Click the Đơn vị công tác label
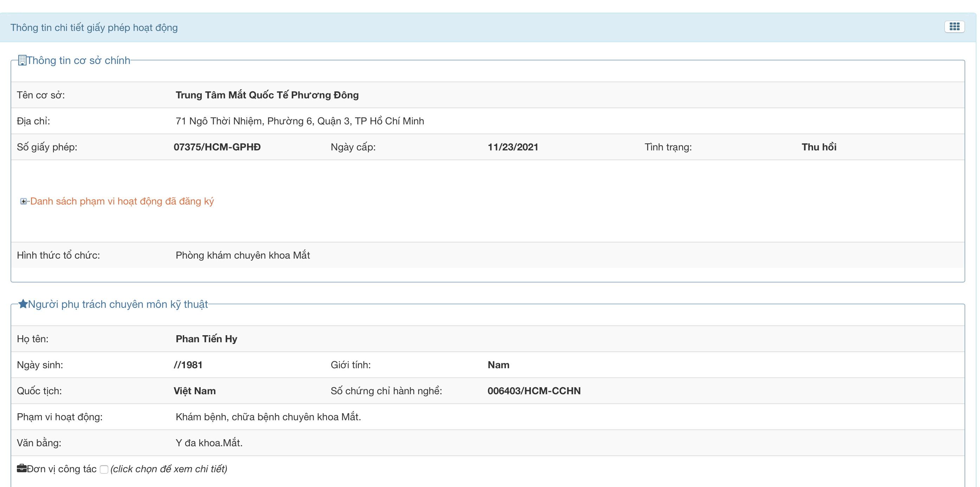Viewport: 980px width, 487px height. point(62,469)
